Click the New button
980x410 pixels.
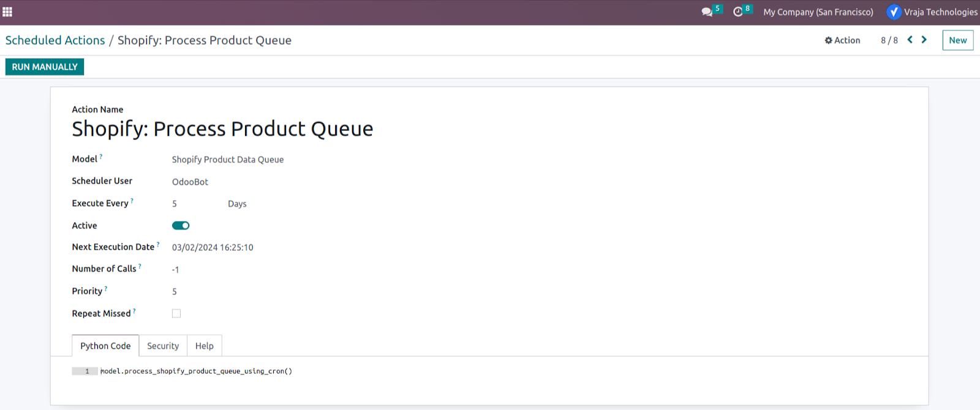pyautogui.click(x=958, y=40)
